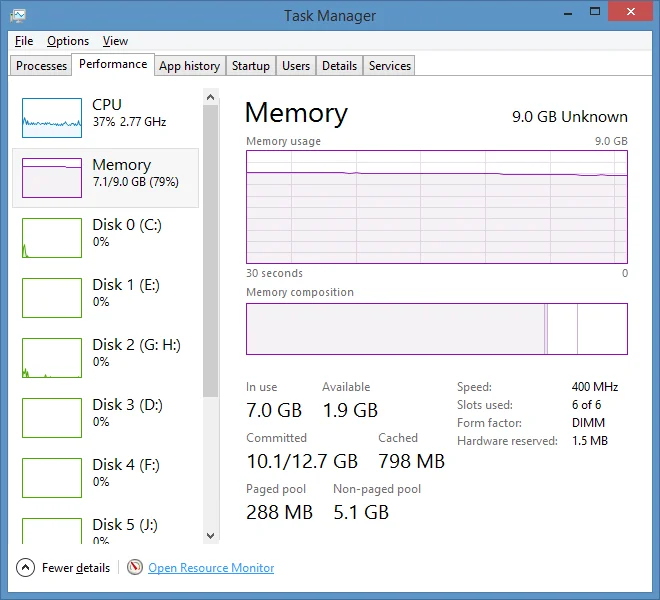660x600 pixels.
Task: Open the Options menu
Action: click(x=68, y=41)
